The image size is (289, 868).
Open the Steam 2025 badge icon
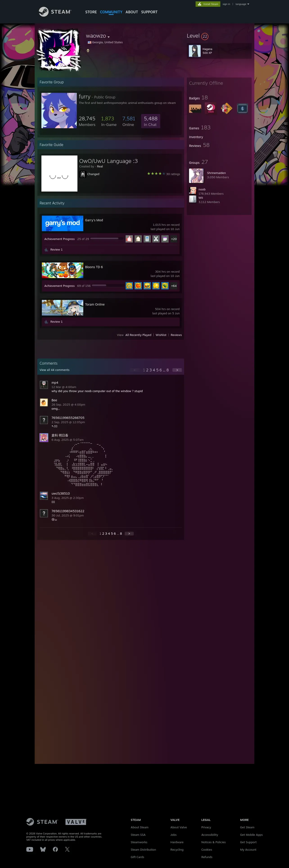(x=211, y=109)
